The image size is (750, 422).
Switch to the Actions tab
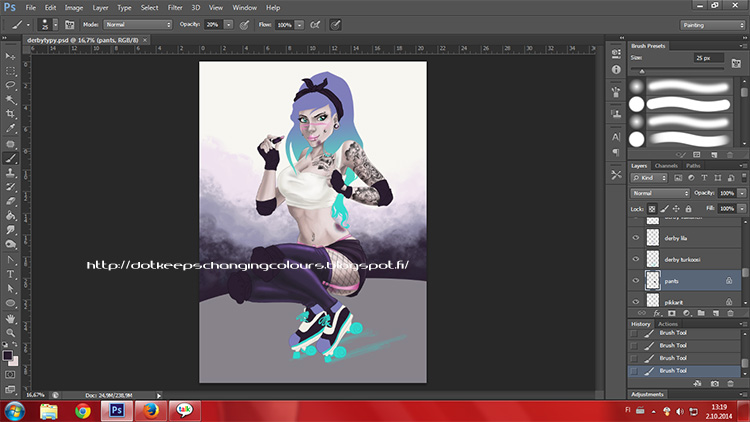click(668, 324)
